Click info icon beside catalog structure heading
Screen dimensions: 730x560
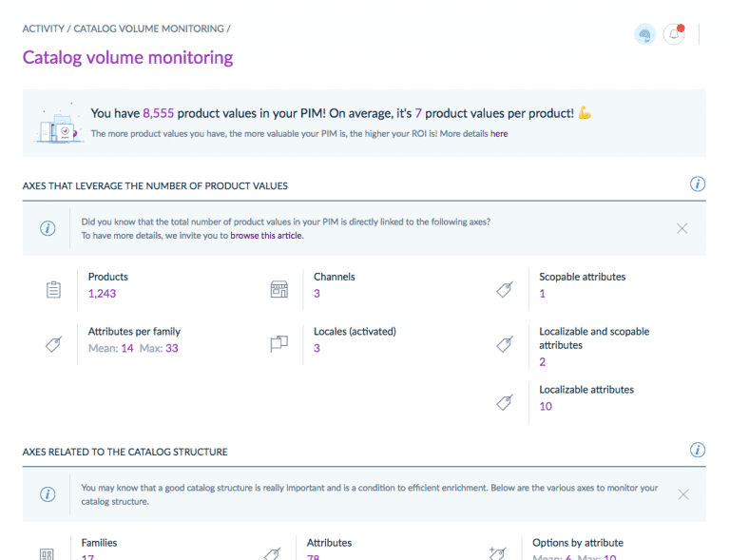coord(697,451)
